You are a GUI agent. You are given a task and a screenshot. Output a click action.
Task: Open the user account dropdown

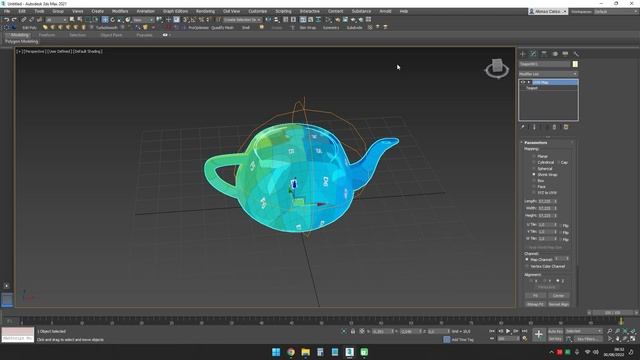547,11
